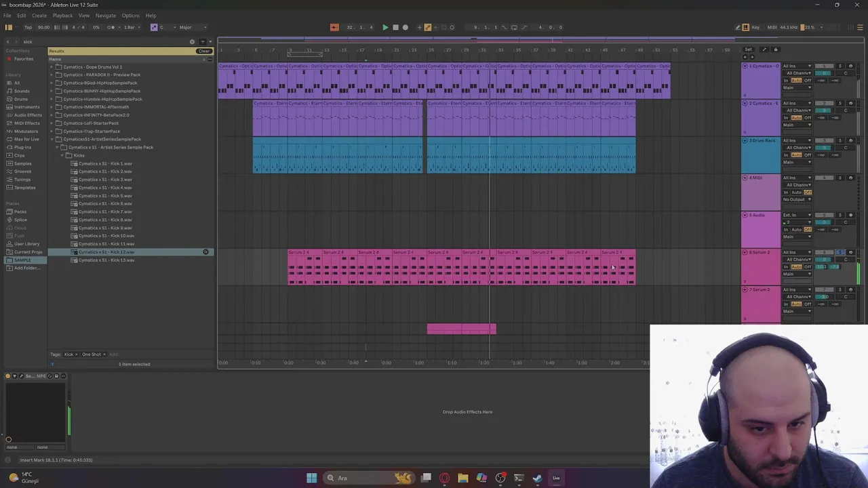Screen dimensions: 868x488
Task: Click the Set locator button
Action: 748,49
